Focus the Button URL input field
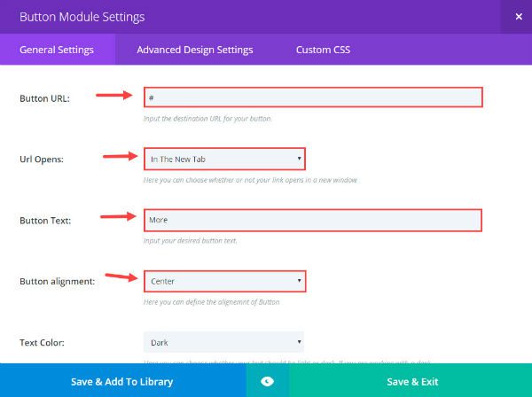The width and height of the screenshot is (532, 397). tap(313, 97)
